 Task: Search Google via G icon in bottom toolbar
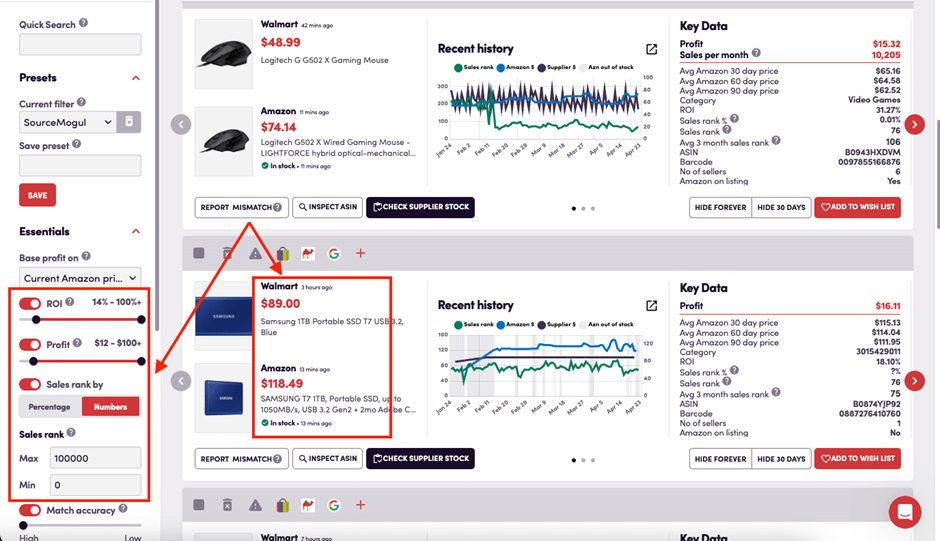click(334, 505)
